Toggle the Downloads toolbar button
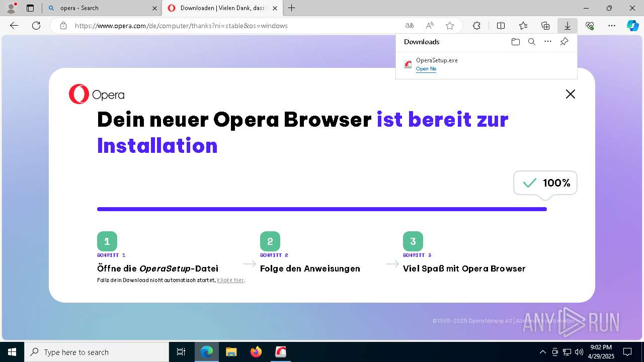644x362 pixels. click(x=568, y=26)
